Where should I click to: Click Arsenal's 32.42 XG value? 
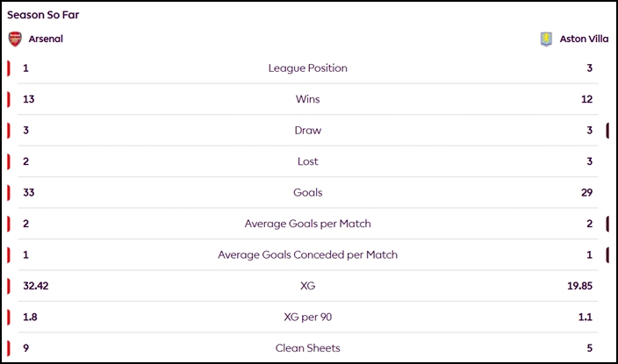pyautogui.click(x=36, y=286)
